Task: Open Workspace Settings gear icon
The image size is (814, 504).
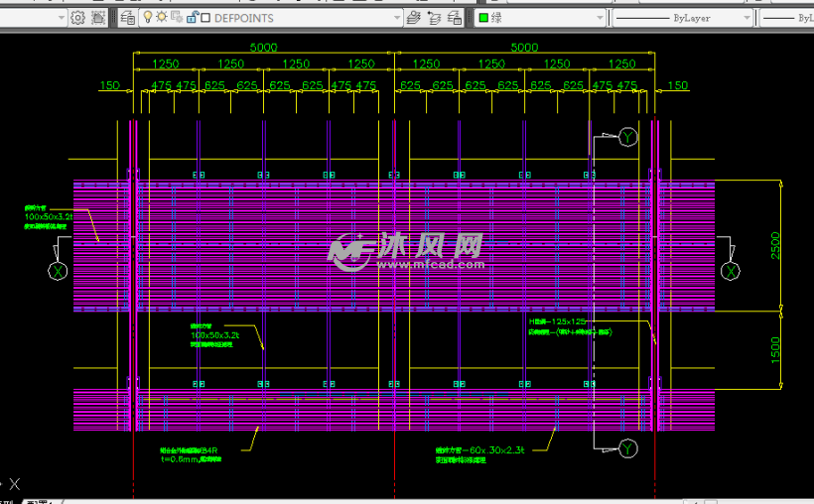Action: click(x=77, y=18)
